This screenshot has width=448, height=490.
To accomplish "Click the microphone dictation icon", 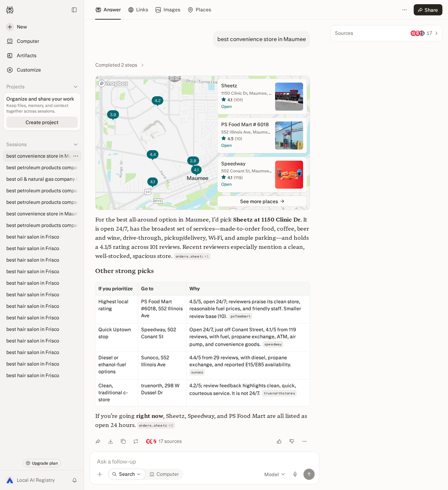I will point(295,474).
